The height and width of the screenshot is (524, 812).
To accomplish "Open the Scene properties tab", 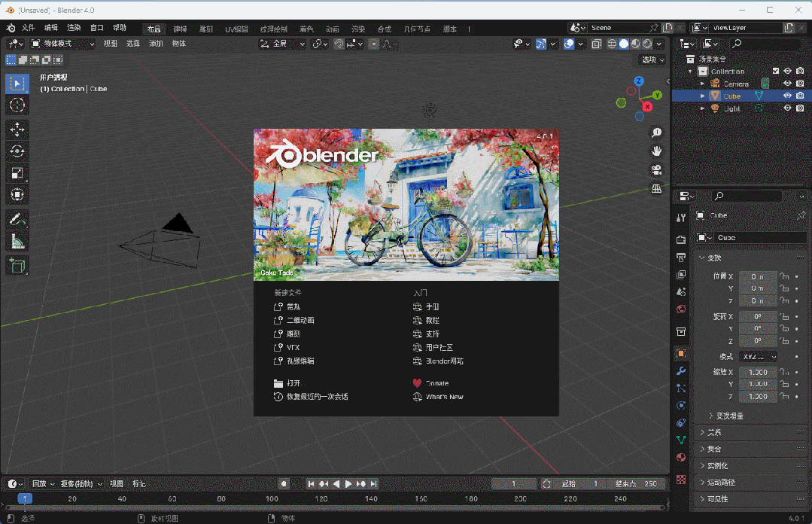I will point(681,292).
